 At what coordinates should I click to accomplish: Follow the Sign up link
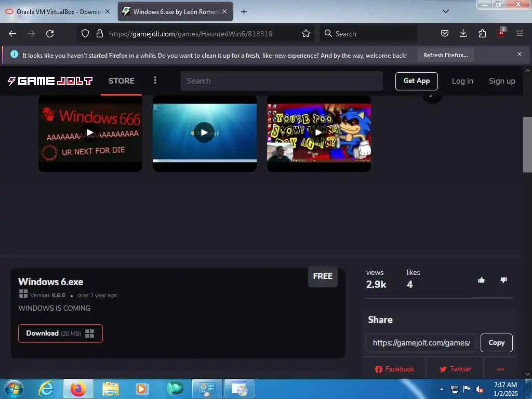click(502, 81)
